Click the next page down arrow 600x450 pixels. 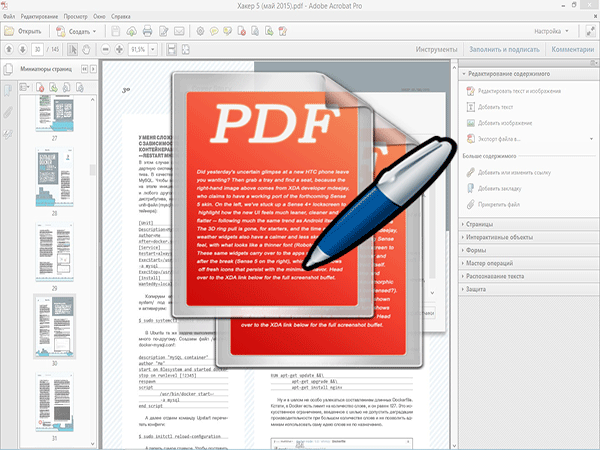tap(23, 49)
